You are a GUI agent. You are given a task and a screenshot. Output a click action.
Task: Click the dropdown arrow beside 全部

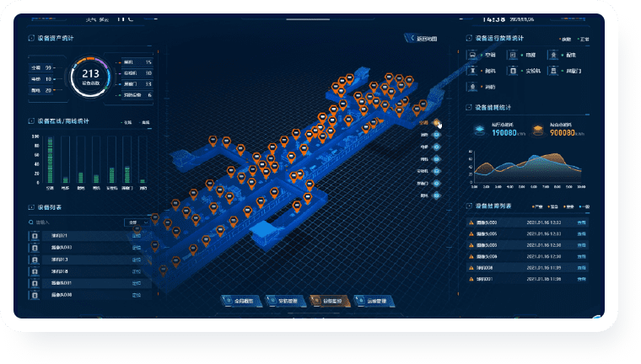click(x=146, y=222)
